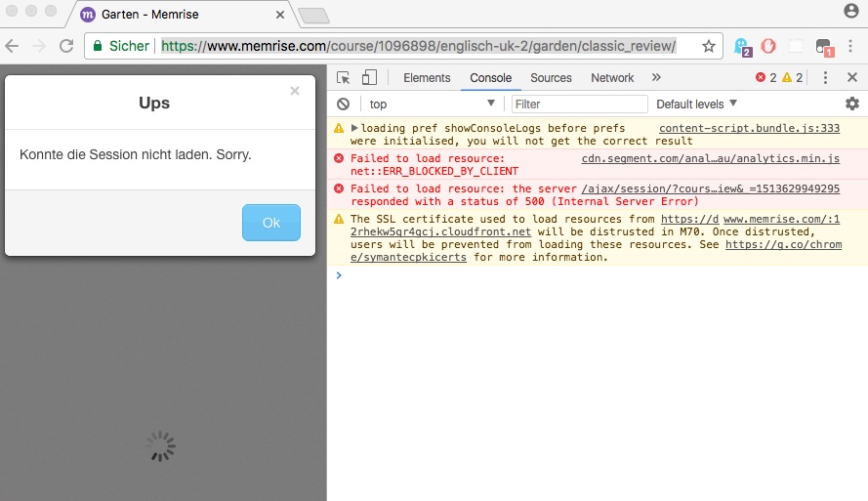Image resolution: width=868 pixels, height=501 pixels.
Task: Expand the loading pref warning message
Action: 354,129
